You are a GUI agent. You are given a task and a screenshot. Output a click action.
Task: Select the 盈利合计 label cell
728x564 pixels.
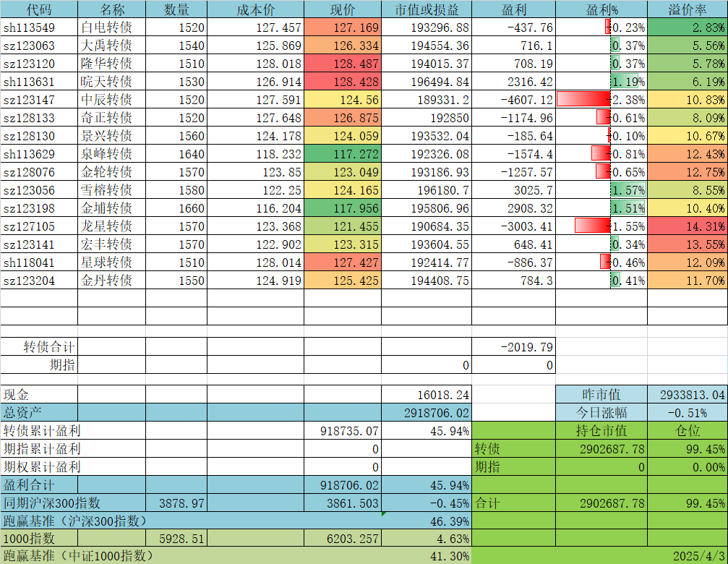[x=39, y=485]
